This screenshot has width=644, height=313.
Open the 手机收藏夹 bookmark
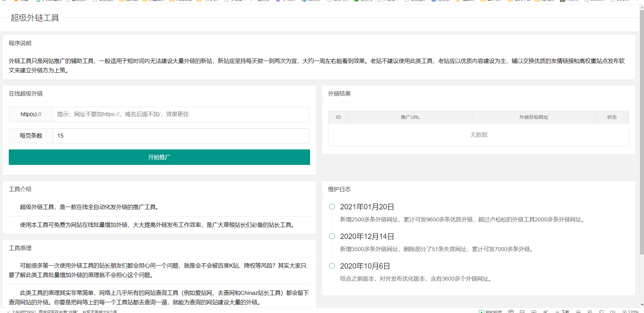pyautogui.click(x=50, y=1)
